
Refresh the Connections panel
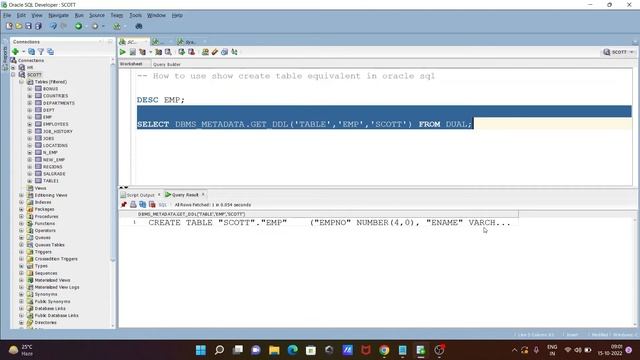[x=31, y=51]
